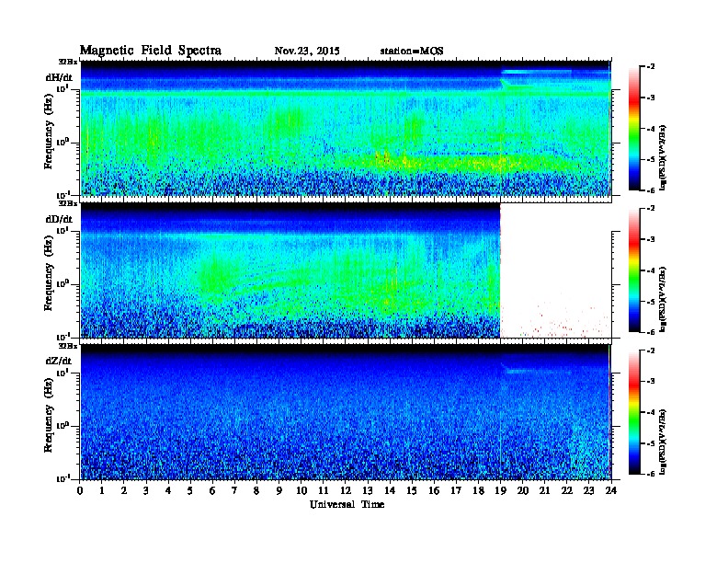Click hour 13 on the time axis
This screenshot has height=563, width=728.
tap(368, 491)
